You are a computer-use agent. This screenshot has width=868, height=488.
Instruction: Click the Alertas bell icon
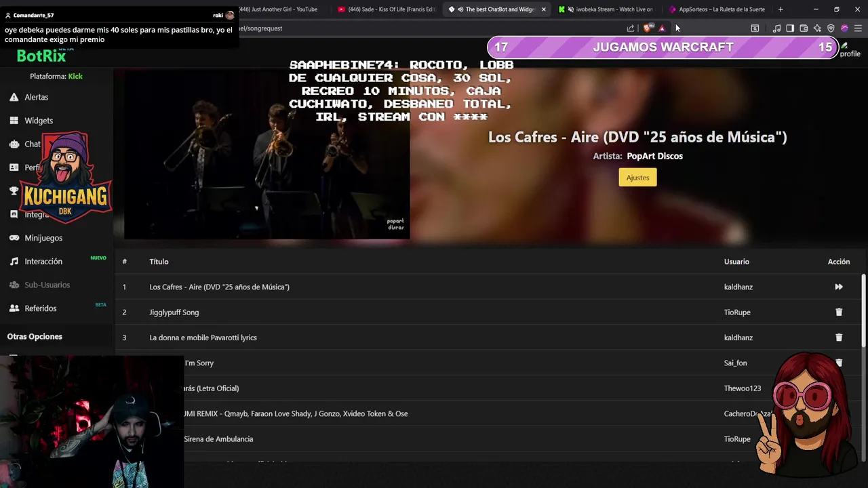pos(14,97)
